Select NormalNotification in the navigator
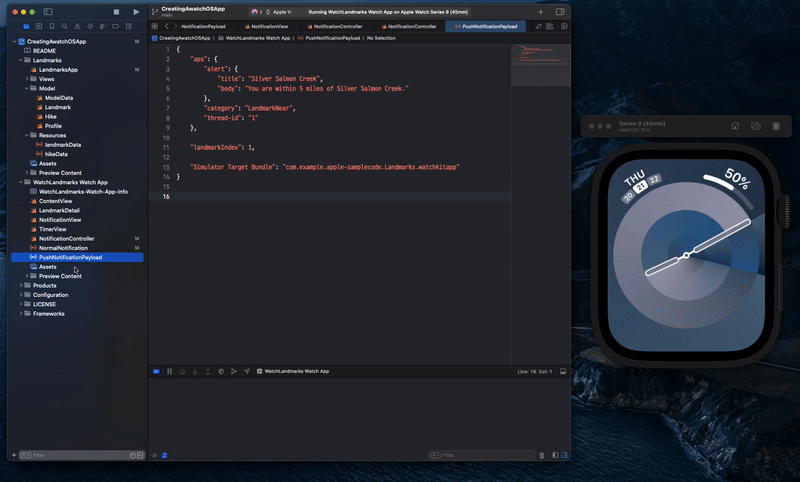Screen dimensions: 800x482 click(63, 248)
